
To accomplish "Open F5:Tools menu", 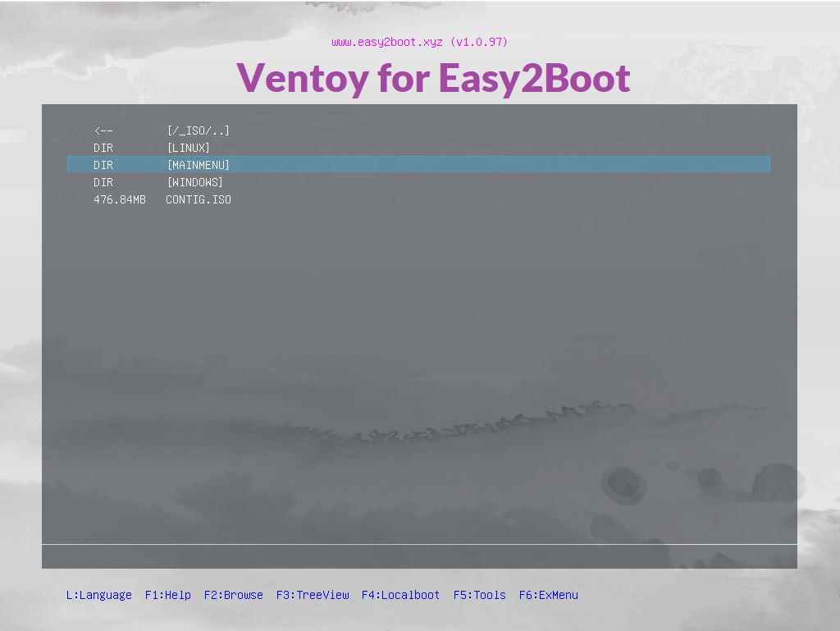I will [479, 595].
